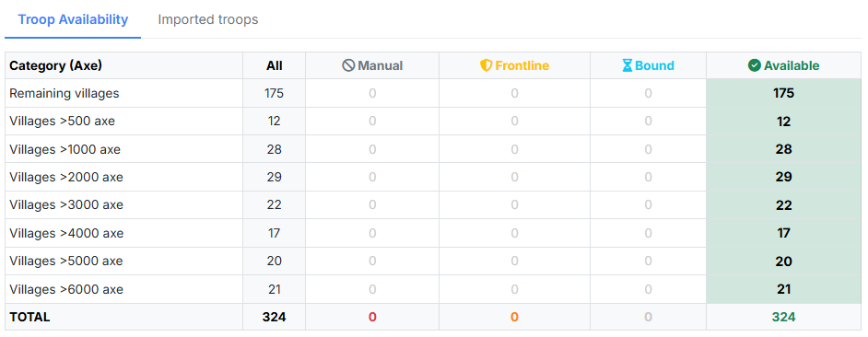This screenshot has height=337, width=868.
Task: Click the Bound column header text
Action: pos(654,66)
